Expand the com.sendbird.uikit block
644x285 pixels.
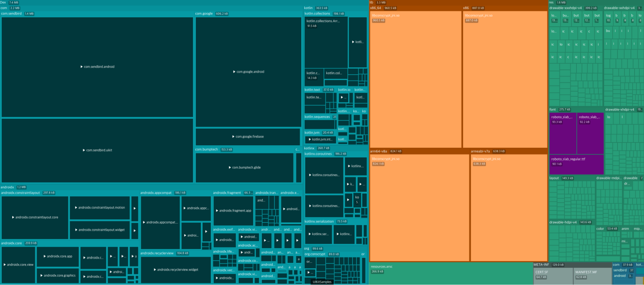pos(97,151)
